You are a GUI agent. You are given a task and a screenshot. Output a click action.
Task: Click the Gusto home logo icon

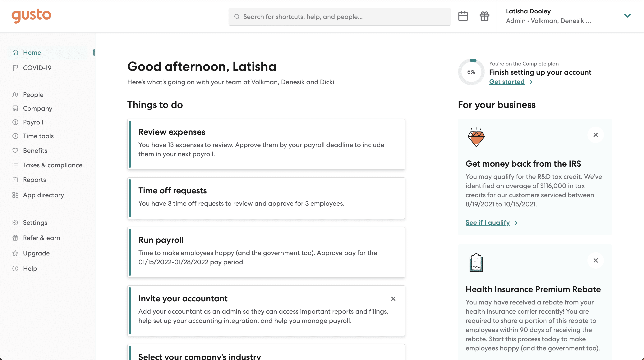coord(31,16)
